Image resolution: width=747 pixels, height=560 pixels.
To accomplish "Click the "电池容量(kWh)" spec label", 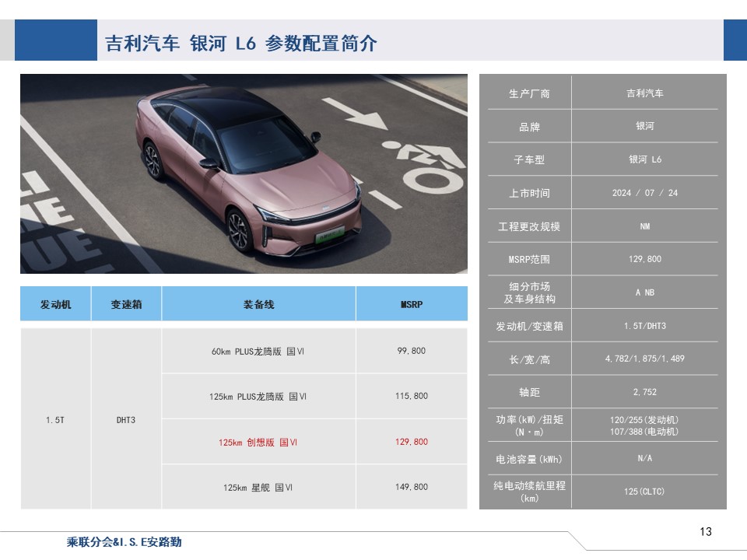I will 529,459.
